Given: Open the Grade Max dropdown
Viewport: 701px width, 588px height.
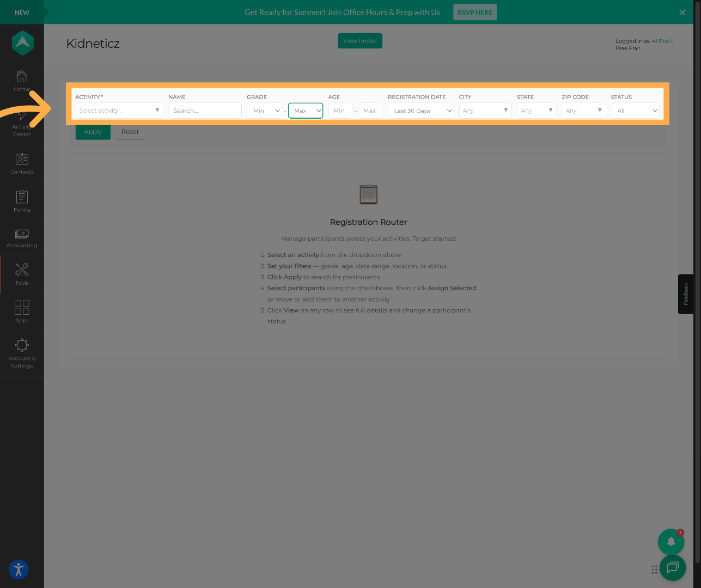Looking at the screenshot, I should [306, 111].
